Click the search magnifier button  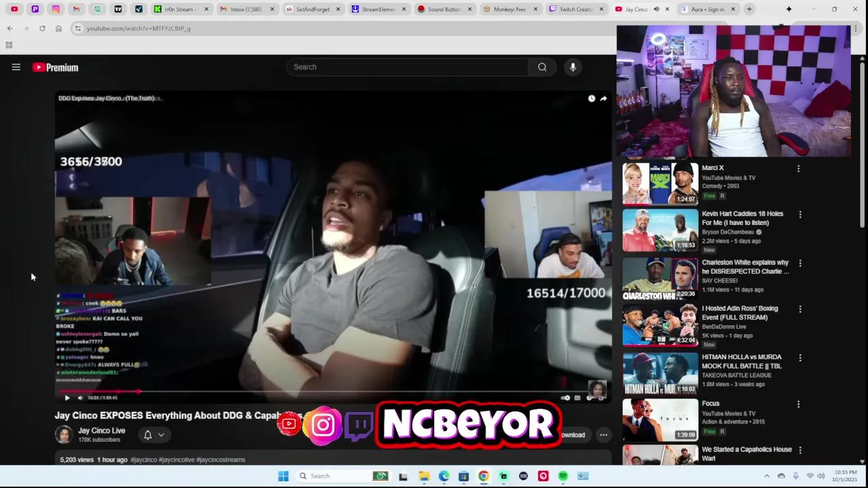tap(542, 67)
